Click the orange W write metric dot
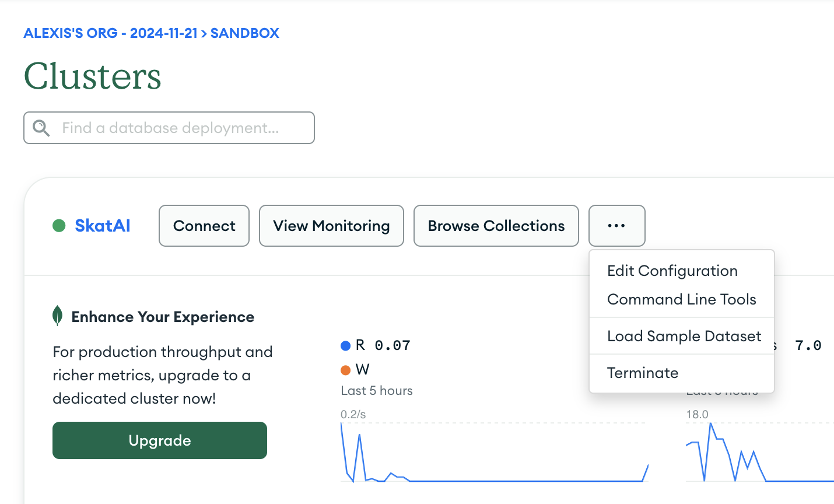This screenshot has width=834, height=504. [x=345, y=369]
